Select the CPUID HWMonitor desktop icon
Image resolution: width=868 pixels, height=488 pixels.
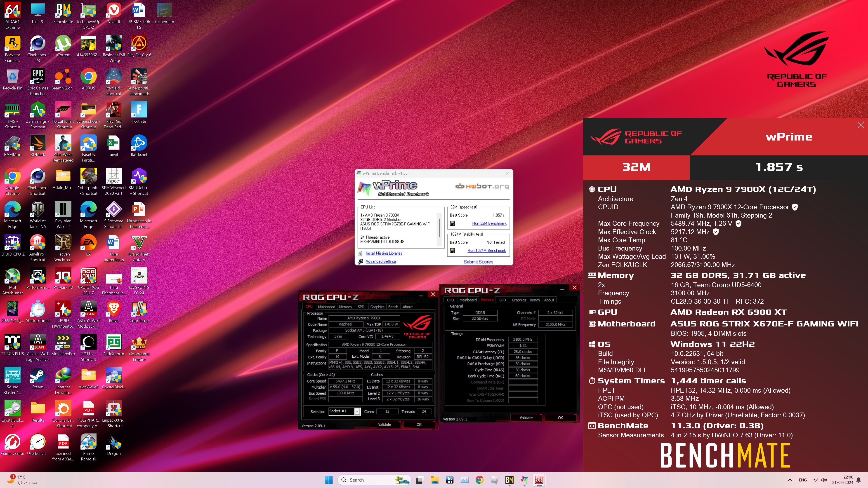click(63, 314)
